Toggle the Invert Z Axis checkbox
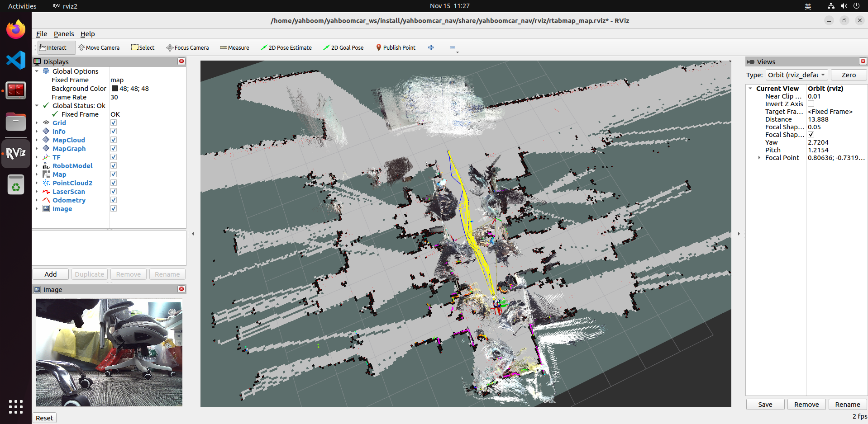The width and height of the screenshot is (868, 424). 811,104
